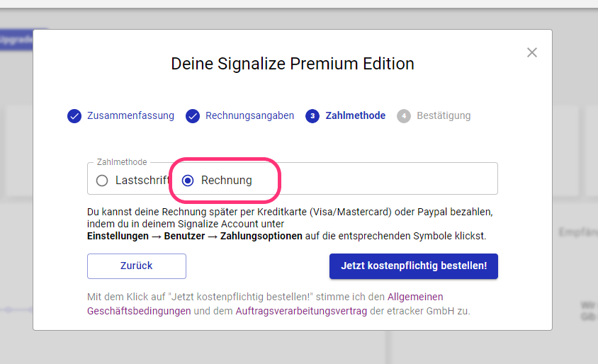Viewport: 598px width, 364px height.
Task: Click the Rechnungsangaben checkmark step icon
Action: point(193,116)
